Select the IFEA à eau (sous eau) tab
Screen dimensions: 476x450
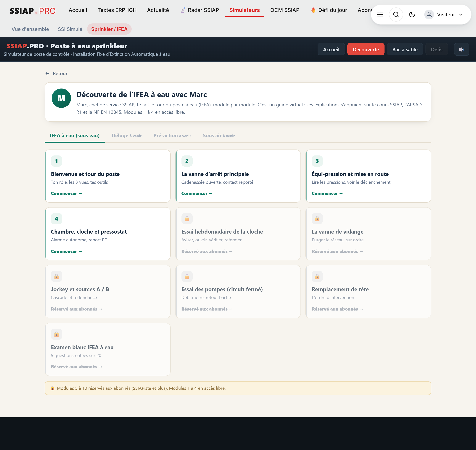(75, 136)
